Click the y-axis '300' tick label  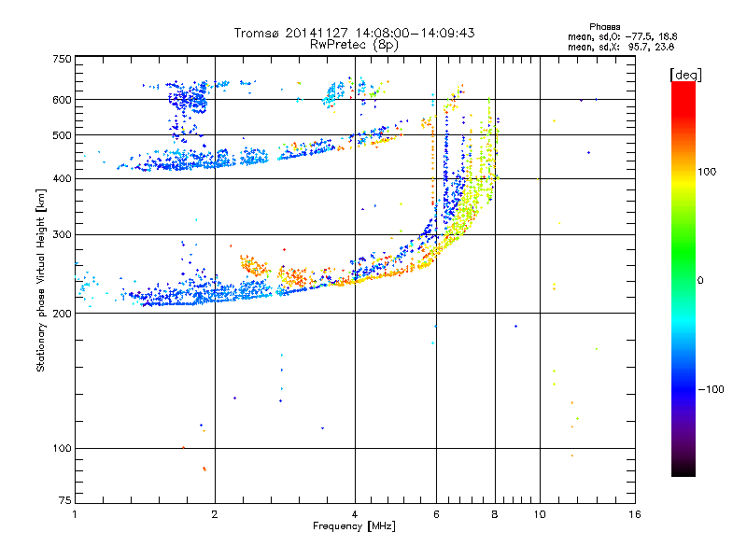63,235
